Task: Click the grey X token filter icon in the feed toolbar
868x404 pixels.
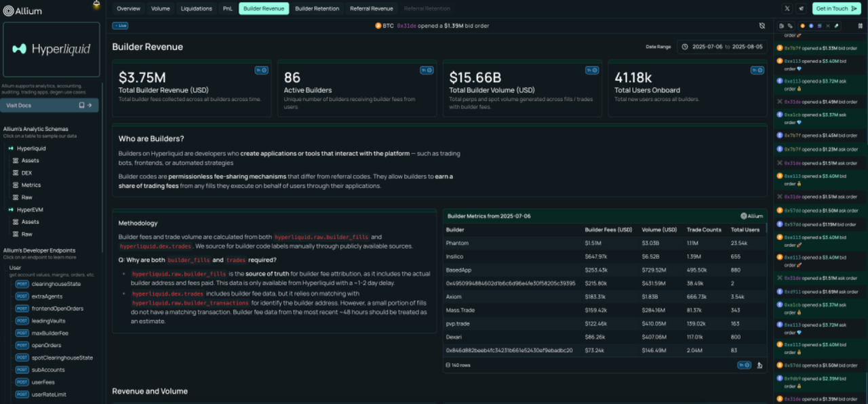Action: tap(828, 26)
